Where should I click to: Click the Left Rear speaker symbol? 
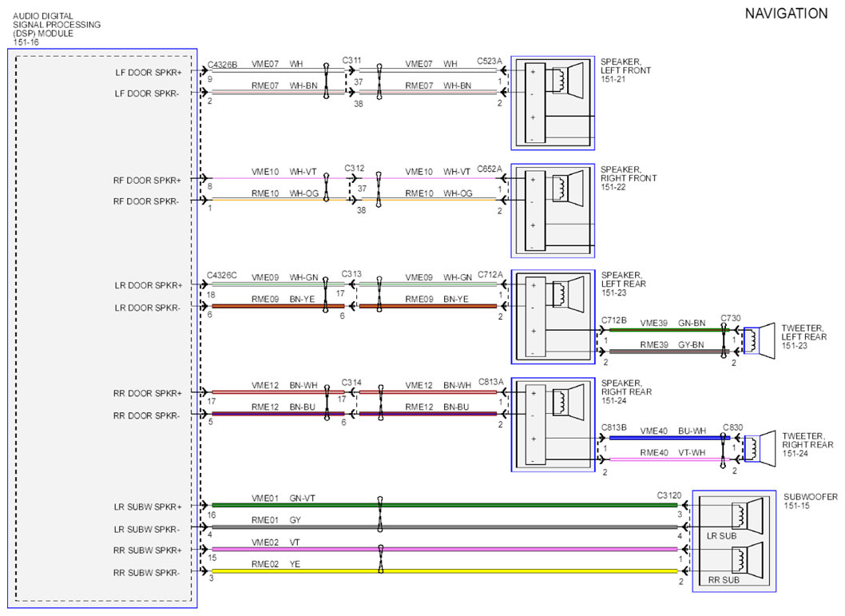click(568, 295)
